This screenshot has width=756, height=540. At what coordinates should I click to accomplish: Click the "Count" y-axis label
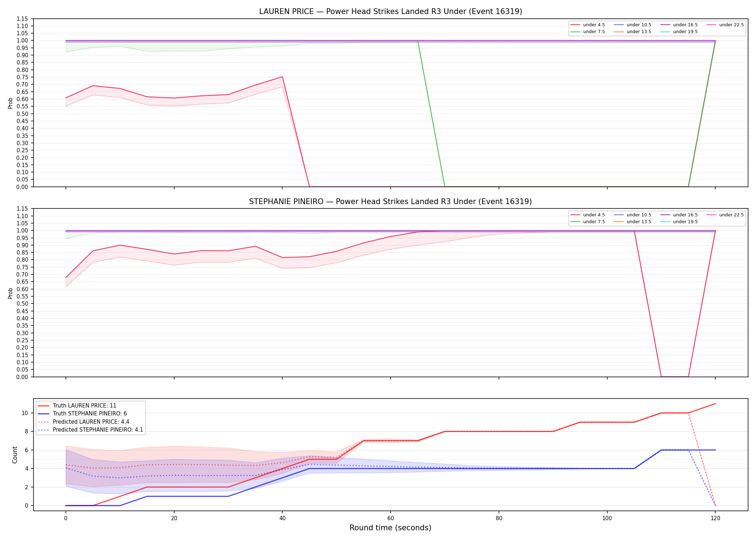15,455
